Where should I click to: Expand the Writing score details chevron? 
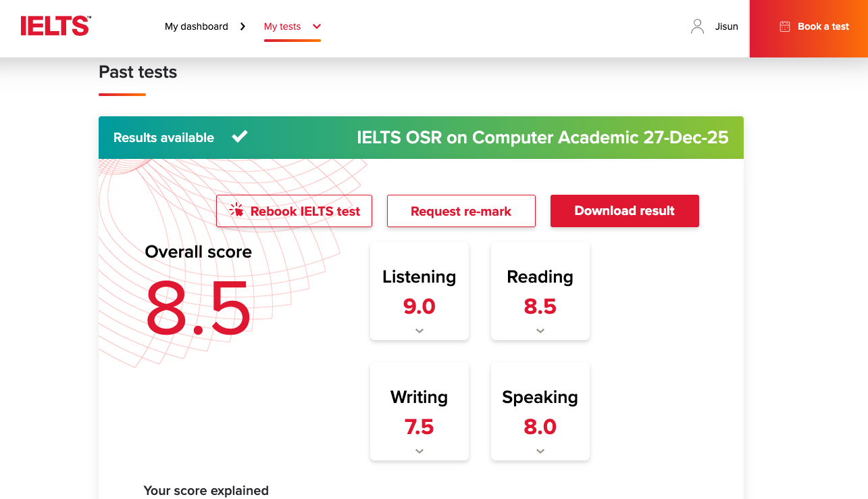419,451
